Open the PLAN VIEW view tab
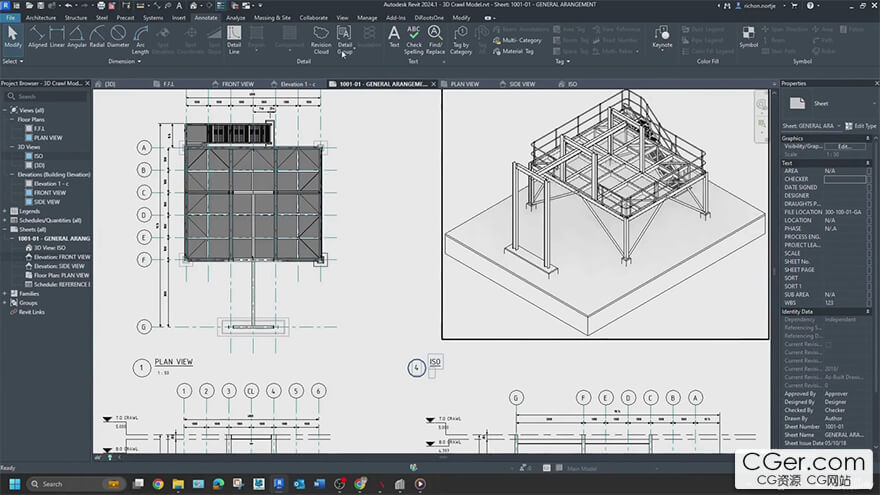Viewport: 880px width, 495px height. pyautogui.click(x=464, y=84)
